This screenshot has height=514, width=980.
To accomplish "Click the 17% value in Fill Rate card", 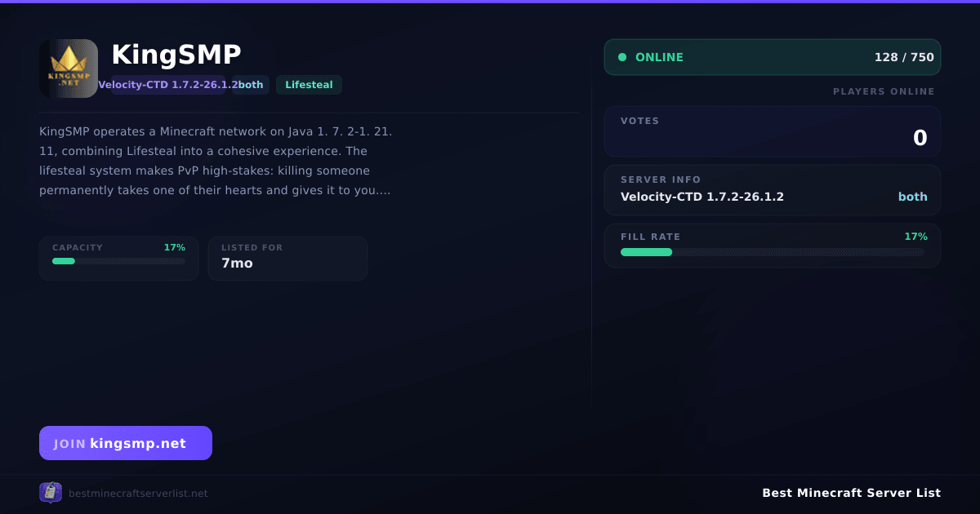I will coord(915,237).
